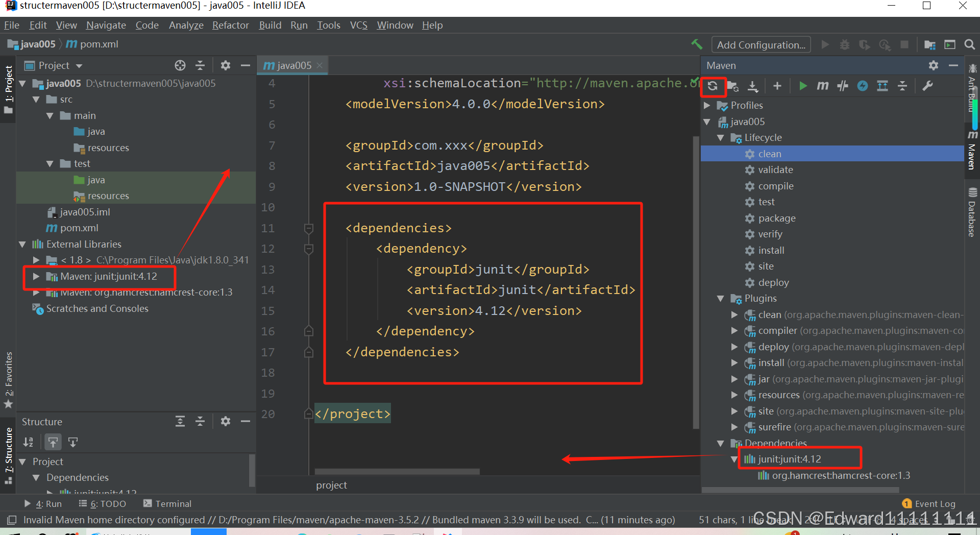Screen dimensions: 980x535
Task: Open the Build menu
Action: pyautogui.click(x=270, y=25)
